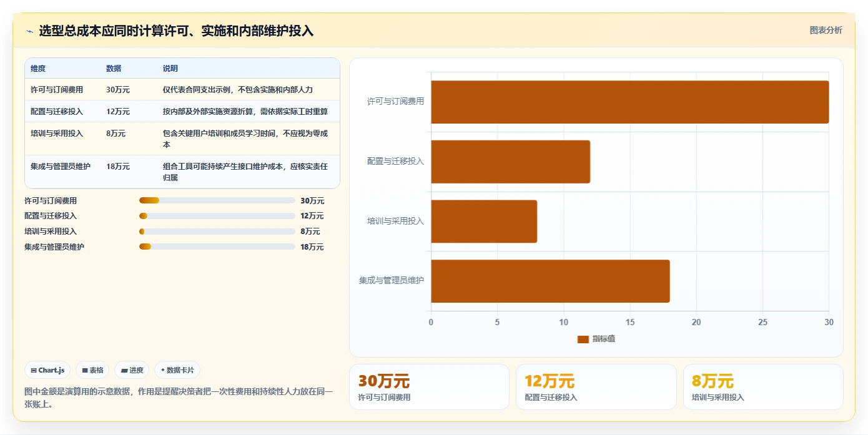Open the 30万元 许可与订阅费用 data card
The width and height of the screenshot is (868, 435).
tap(429, 387)
